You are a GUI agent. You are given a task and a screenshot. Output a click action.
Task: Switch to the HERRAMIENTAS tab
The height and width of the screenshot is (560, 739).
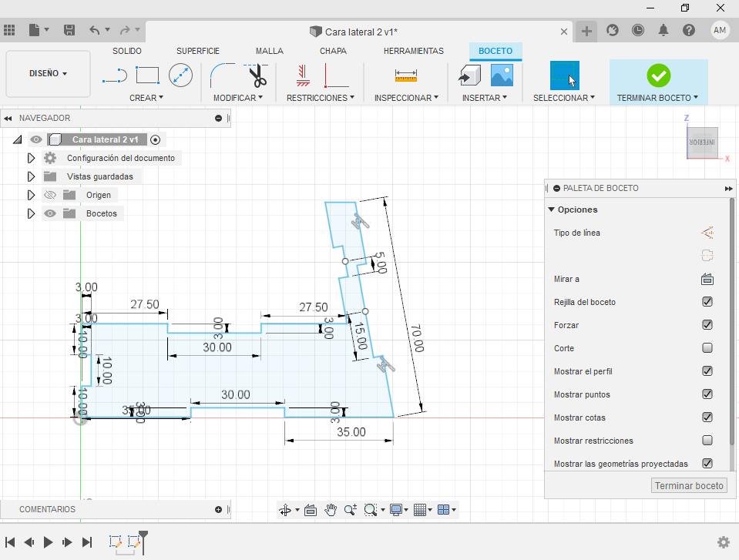(413, 51)
